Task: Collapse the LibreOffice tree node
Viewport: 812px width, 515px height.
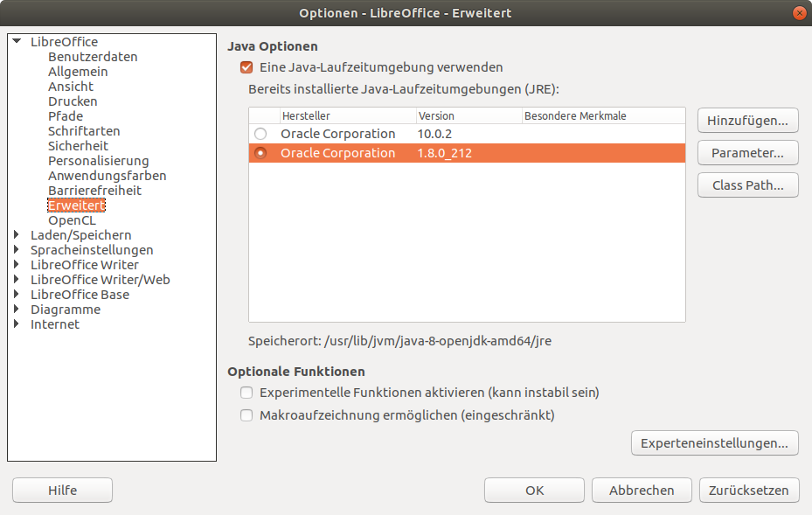Action: coord(17,41)
